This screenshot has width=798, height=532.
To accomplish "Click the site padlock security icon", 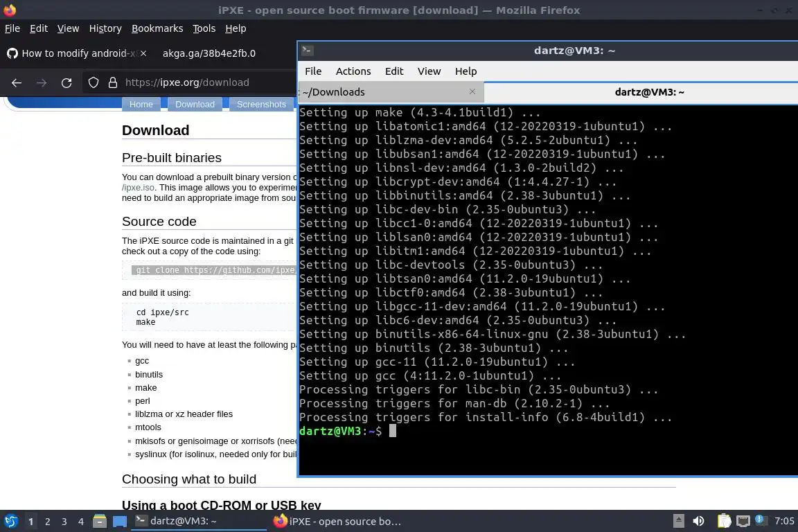I will (x=113, y=82).
